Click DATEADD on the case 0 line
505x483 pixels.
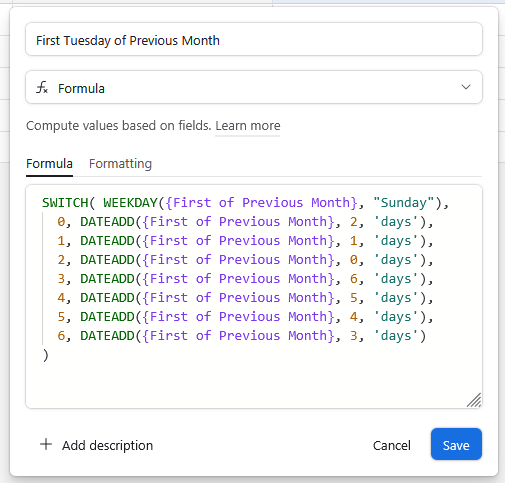pos(107,222)
